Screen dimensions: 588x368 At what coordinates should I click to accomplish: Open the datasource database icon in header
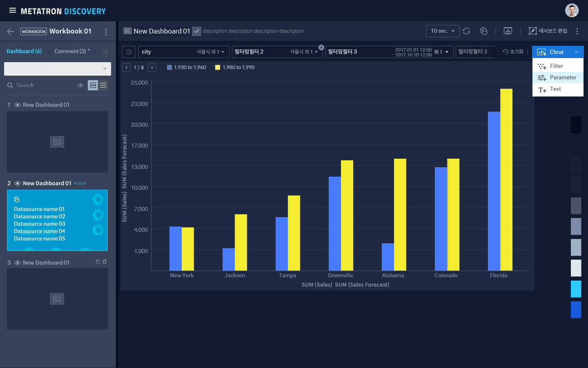tap(484, 31)
